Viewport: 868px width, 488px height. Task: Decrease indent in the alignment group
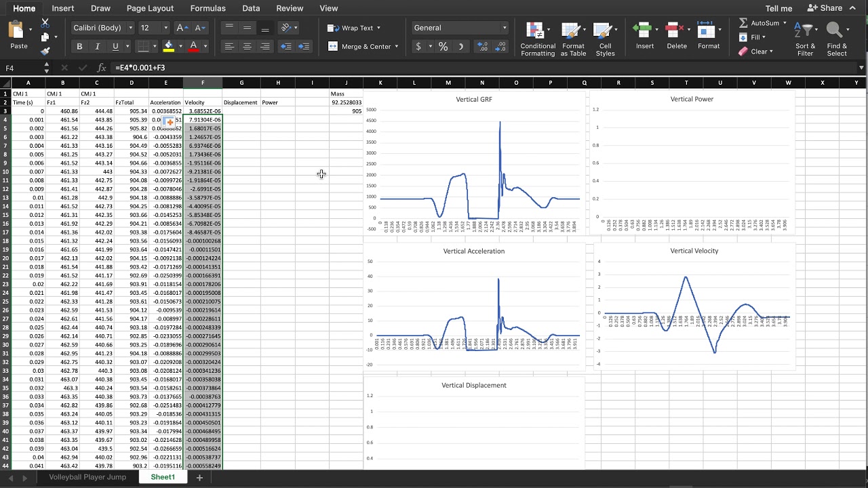click(286, 46)
